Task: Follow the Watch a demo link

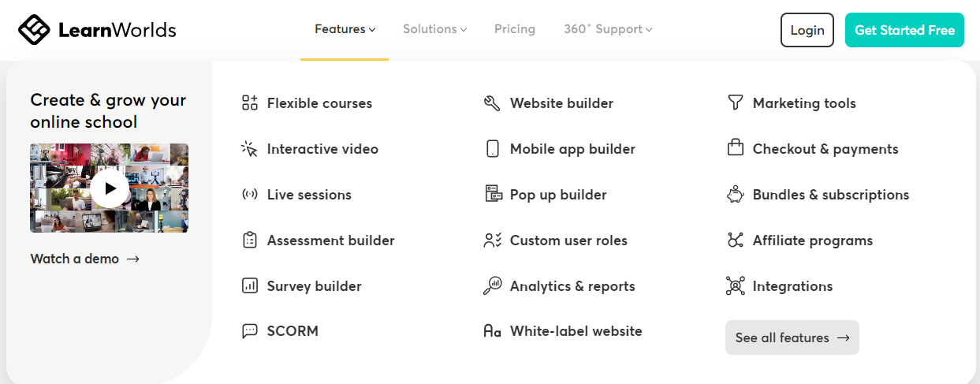Action: (x=85, y=259)
